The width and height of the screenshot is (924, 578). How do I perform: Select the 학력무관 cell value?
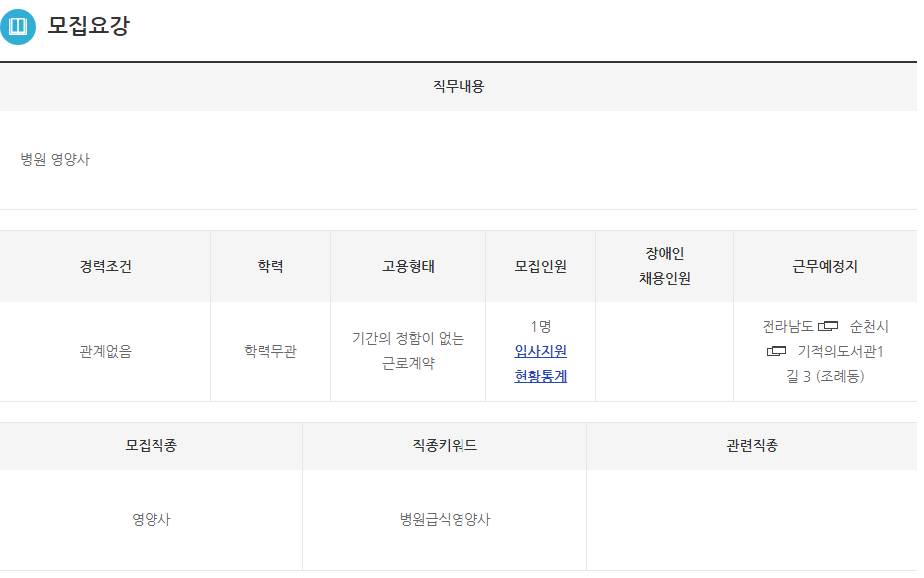(x=270, y=351)
